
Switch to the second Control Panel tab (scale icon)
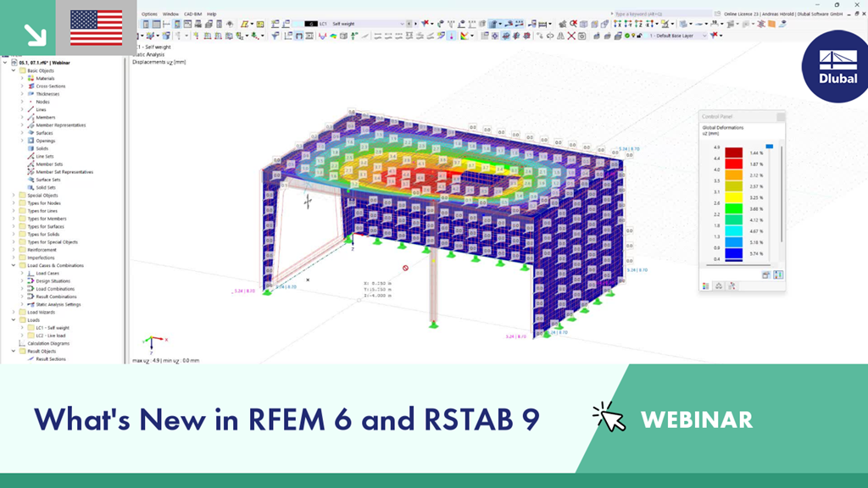tap(719, 286)
